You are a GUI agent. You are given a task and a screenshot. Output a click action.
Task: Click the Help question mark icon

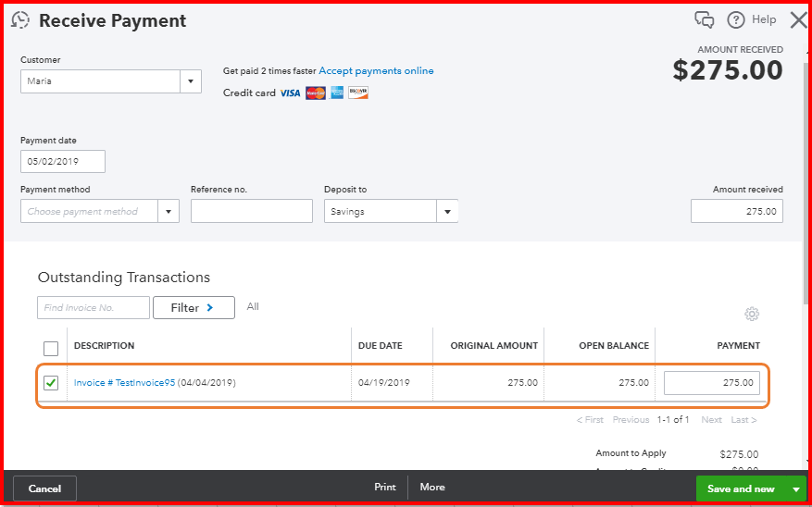[736, 20]
